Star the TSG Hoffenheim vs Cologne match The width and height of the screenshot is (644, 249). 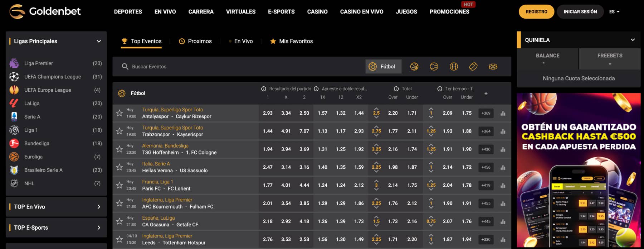(x=119, y=149)
